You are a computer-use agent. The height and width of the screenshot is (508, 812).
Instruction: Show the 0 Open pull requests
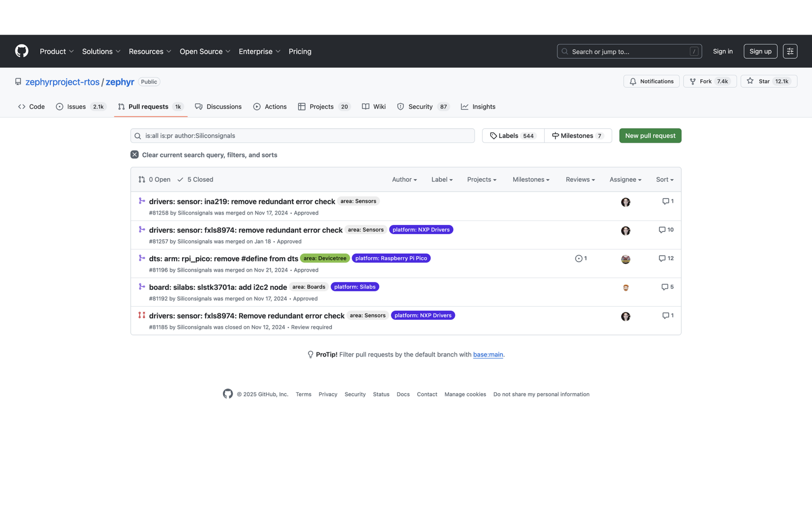[x=154, y=179]
